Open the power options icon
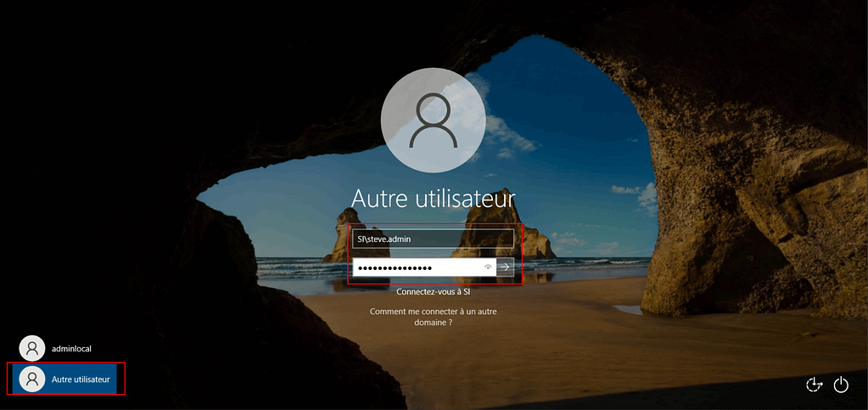Screen dimensions: 868x410 [x=841, y=385]
